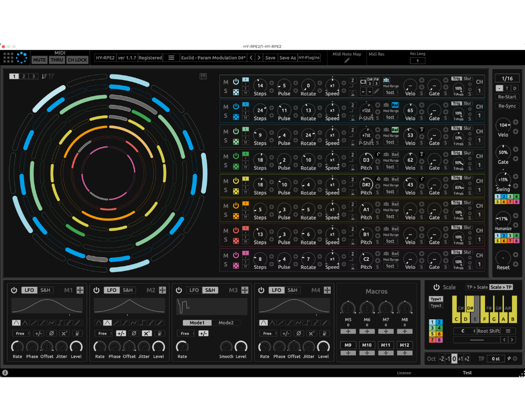Click the global Swing knob

[503, 178]
